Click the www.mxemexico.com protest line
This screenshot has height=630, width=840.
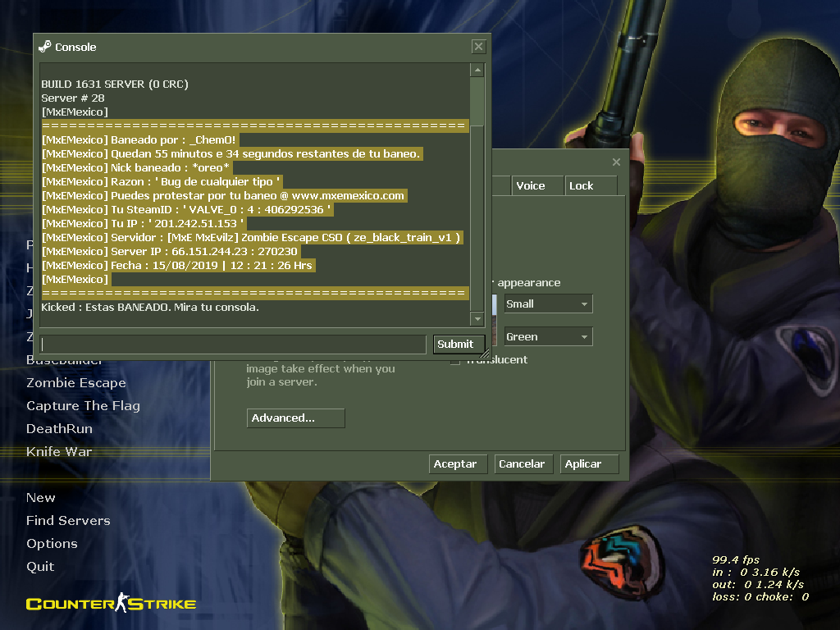[224, 195]
